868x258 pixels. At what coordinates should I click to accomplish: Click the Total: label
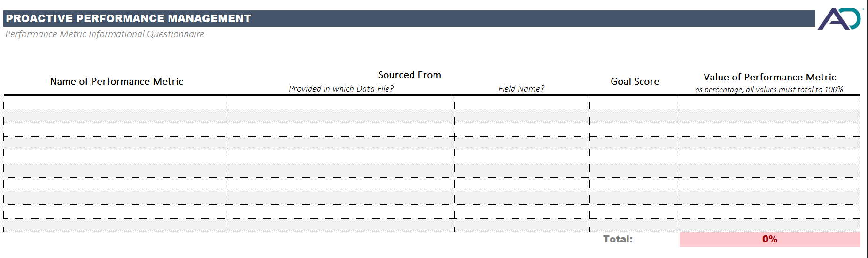click(x=618, y=239)
